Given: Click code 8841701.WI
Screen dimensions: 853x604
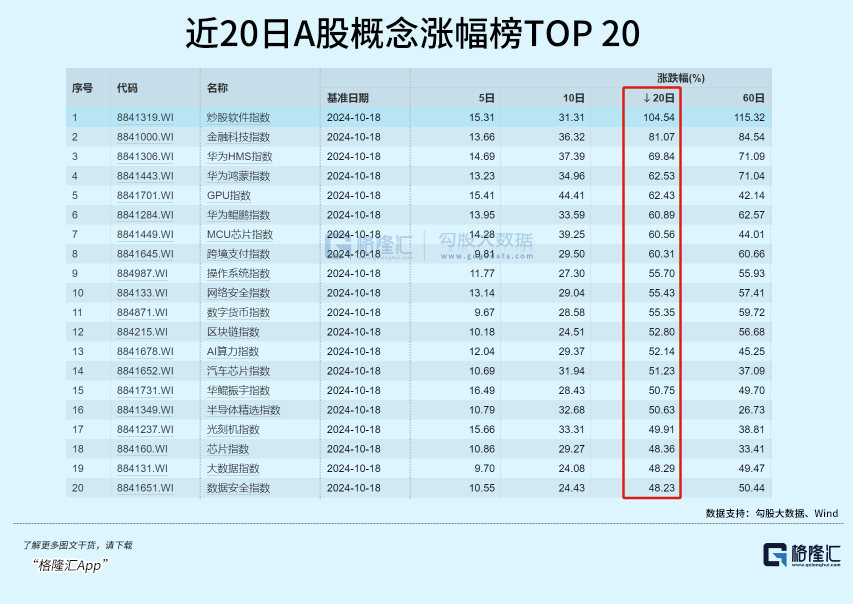Looking at the screenshot, I should pos(145,195).
